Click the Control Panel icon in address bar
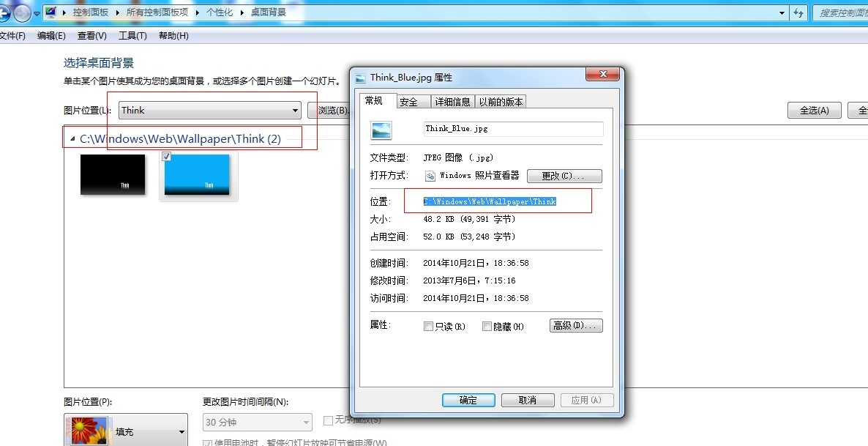Image resolution: width=868 pixels, height=446 pixels. 51,12
